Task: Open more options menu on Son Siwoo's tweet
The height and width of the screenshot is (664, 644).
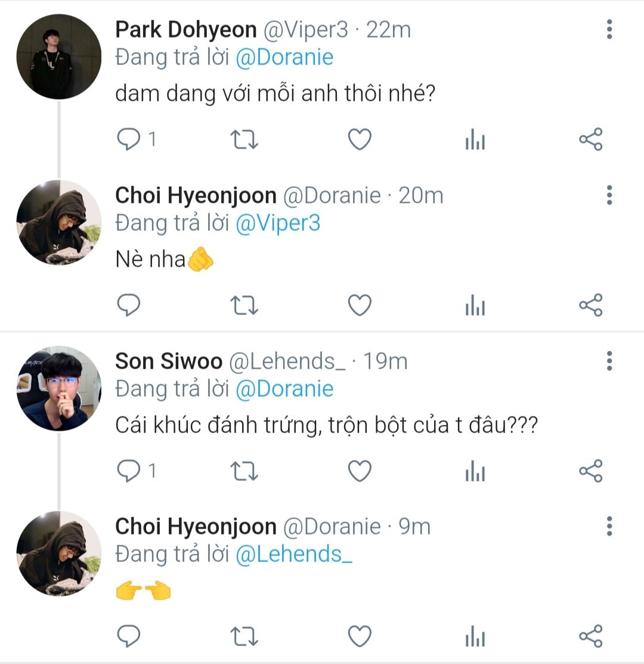Action: point(609,361)
